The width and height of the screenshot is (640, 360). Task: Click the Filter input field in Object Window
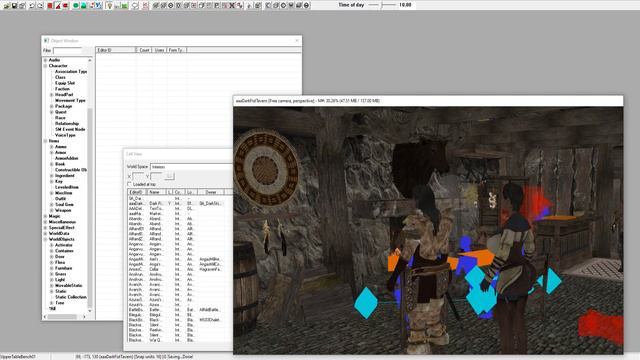tap(67, 50)
